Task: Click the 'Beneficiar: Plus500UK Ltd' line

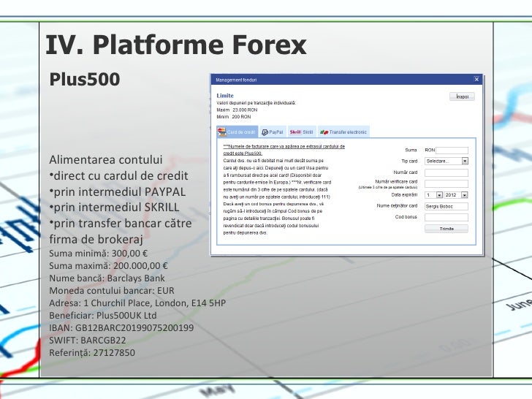Action: (103, 316)
